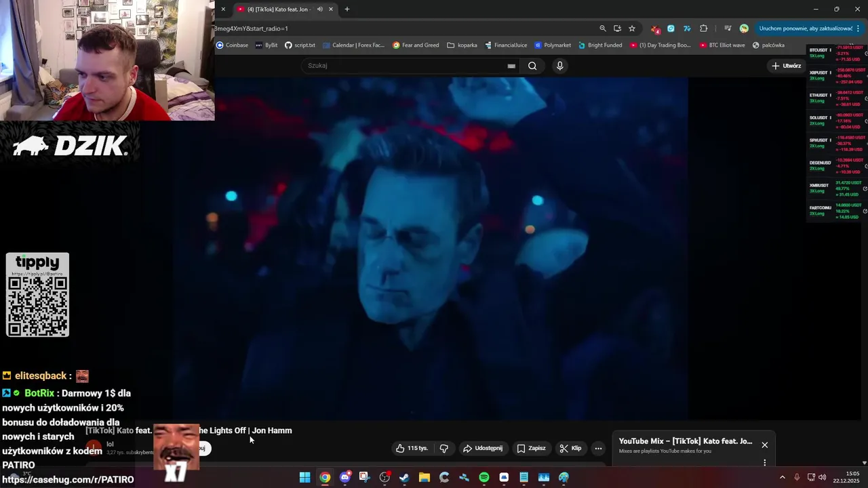Open File Explorer from the taskbar
The width and height of the screenshot is (868, 488).
pos(424,477)
